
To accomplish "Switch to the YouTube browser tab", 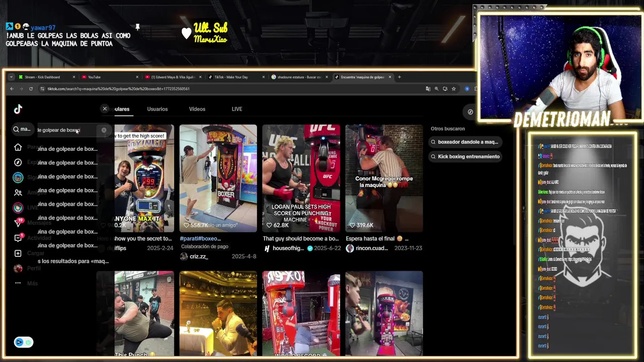I will (x=110, y=77).
